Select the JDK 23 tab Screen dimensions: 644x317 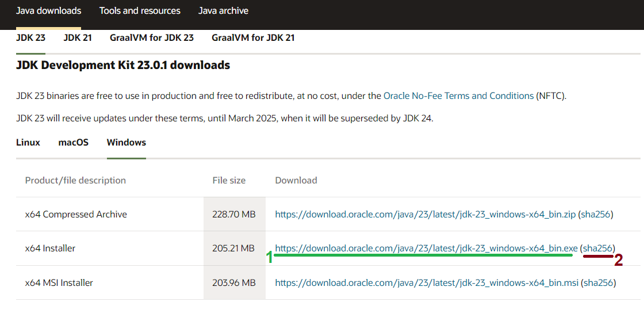(31, 38)
